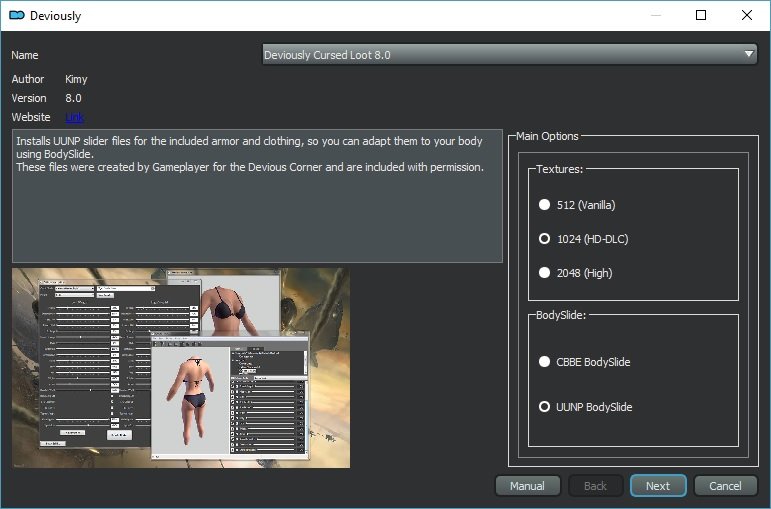Open the Name dropdown for Deviously Cursed Loot
This screenshot has height=509, width=771.
(x=509, y=55)
